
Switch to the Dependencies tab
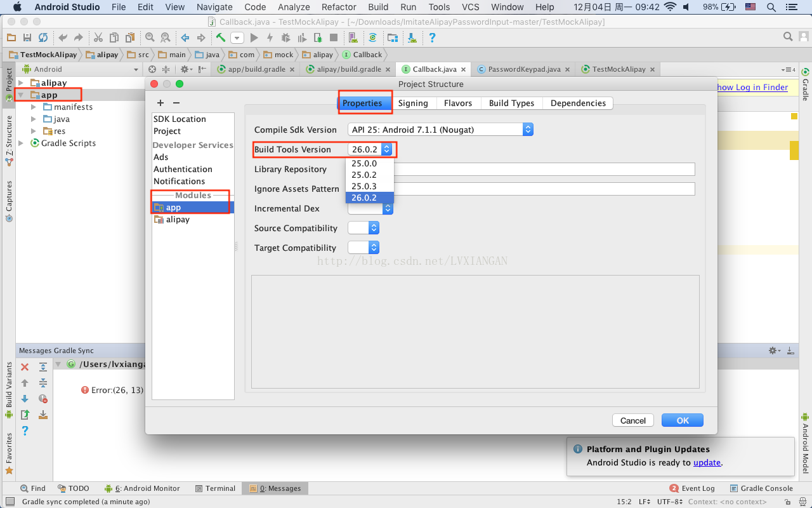[578, 103]
